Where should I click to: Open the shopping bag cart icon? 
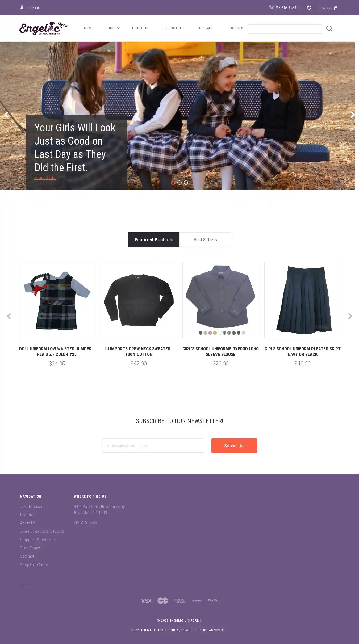point(336,8)
